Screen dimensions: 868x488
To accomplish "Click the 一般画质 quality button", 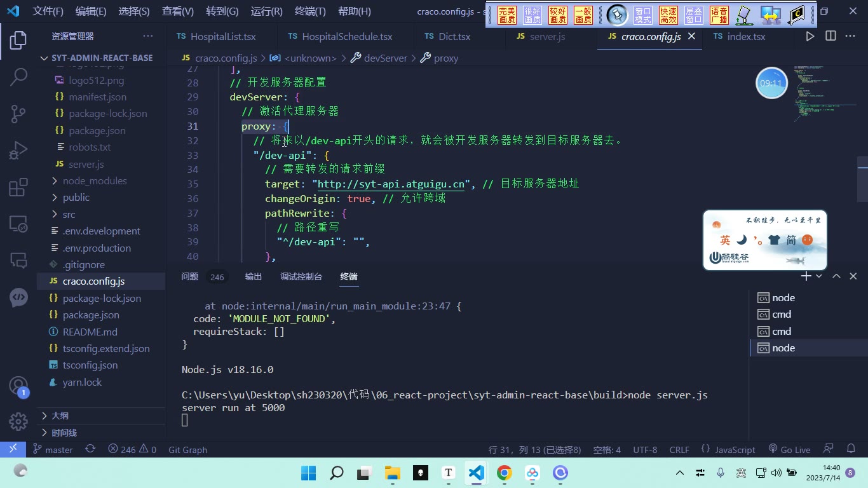I will tap(583, 15).
